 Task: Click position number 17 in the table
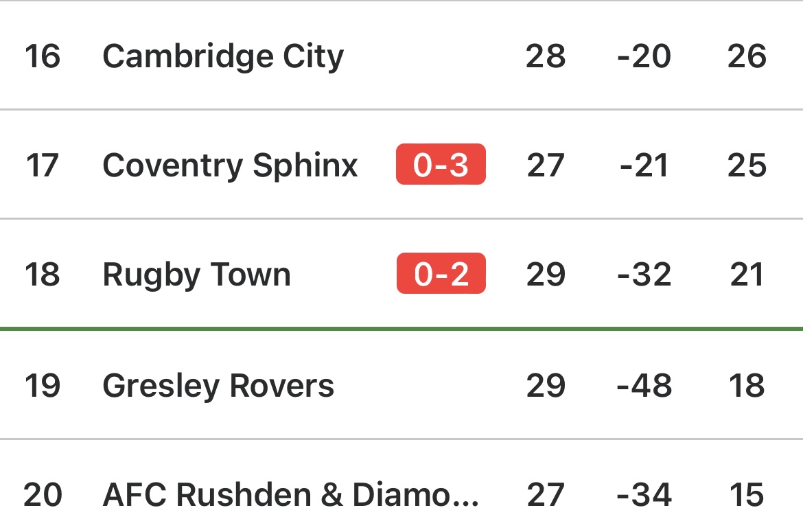coord(42,165)
